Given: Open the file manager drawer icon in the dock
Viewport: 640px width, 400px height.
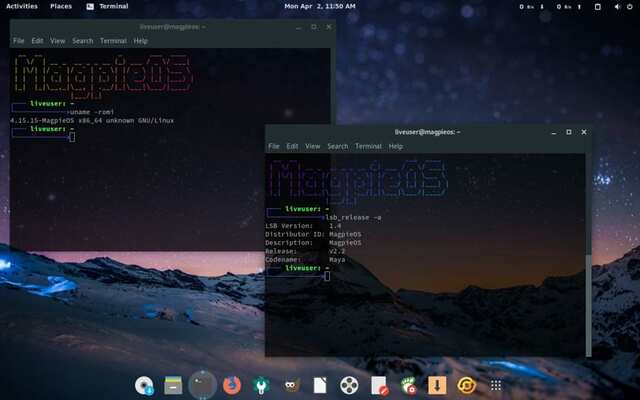Looking at the screenshot, I should (x=173, y=385).
